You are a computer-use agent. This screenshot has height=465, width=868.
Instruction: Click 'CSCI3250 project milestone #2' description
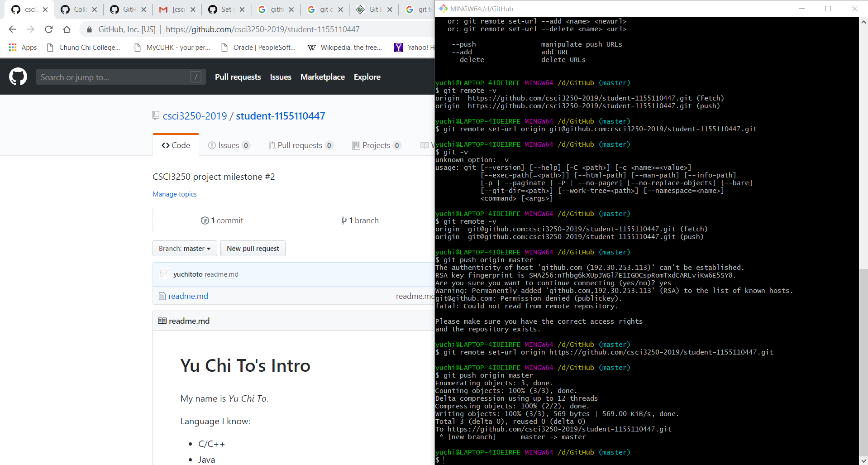[214, 177]
